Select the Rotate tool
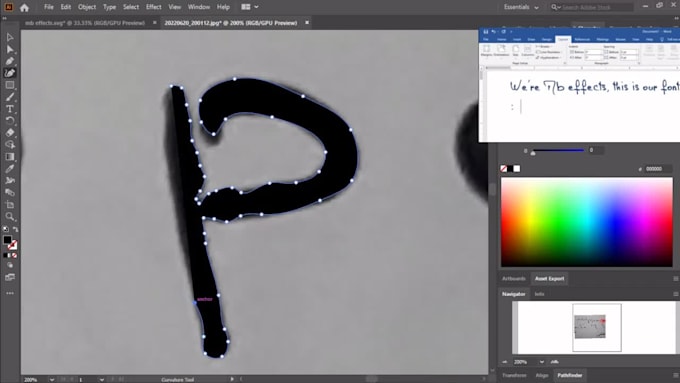Screen dimensions: 680x383 [10, 121]
